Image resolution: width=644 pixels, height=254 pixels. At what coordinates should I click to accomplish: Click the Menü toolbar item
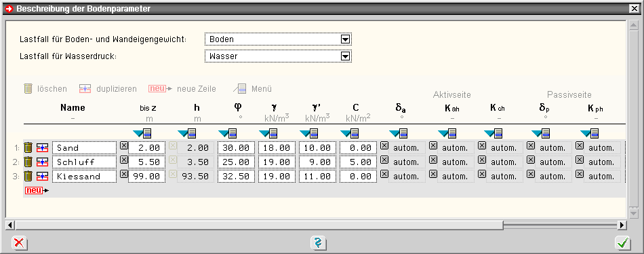coord(253,89)
